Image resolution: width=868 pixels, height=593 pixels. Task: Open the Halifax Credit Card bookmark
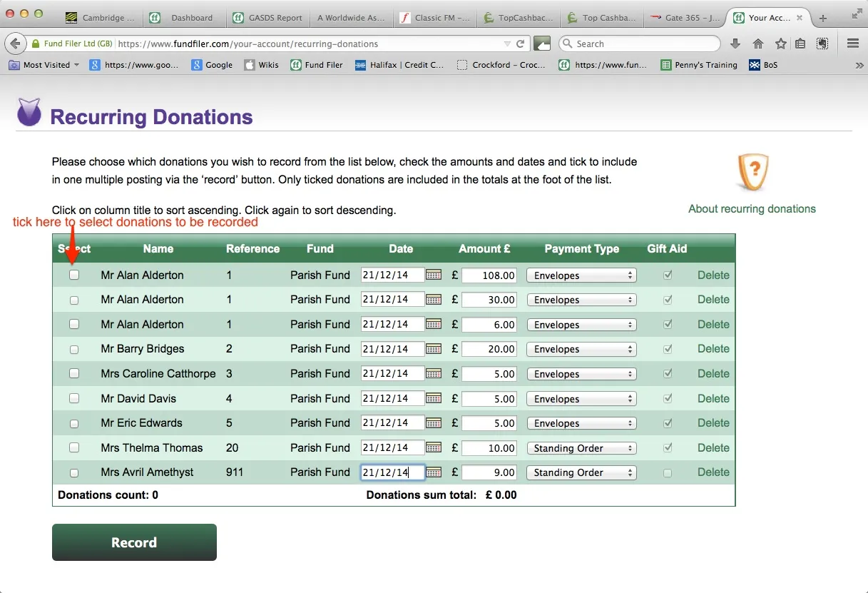point(399,65)
